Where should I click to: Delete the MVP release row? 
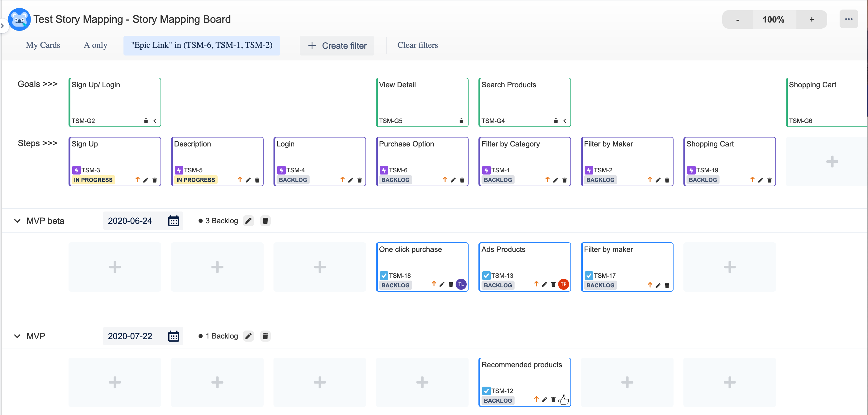pyautogui.click(x=265, y=336)
